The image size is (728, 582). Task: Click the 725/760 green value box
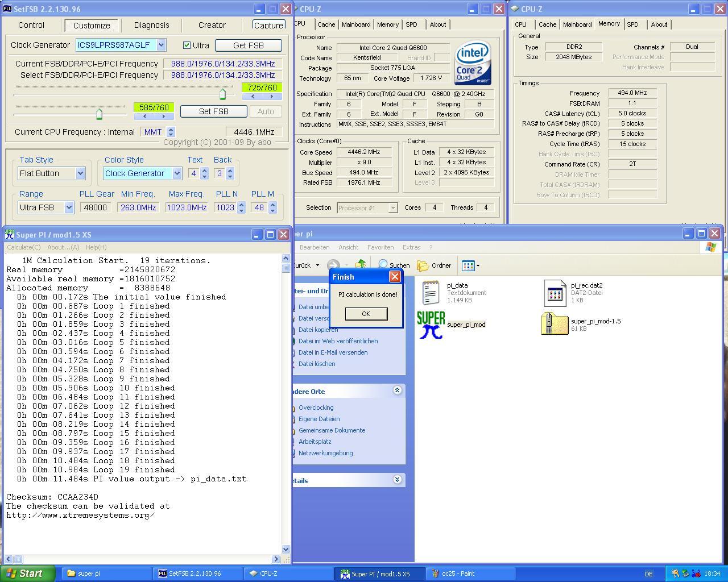pos(262,88)
